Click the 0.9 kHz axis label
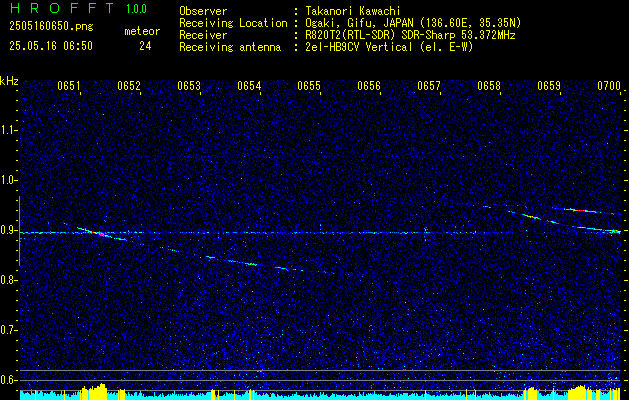The height and width of the screenshot is (400, 629). click(8, 230)
